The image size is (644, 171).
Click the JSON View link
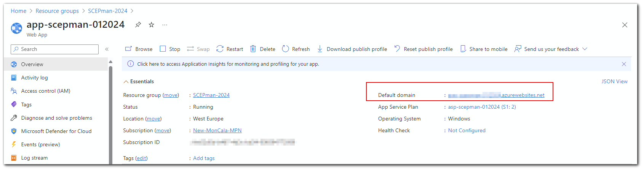tap(614, 81)
